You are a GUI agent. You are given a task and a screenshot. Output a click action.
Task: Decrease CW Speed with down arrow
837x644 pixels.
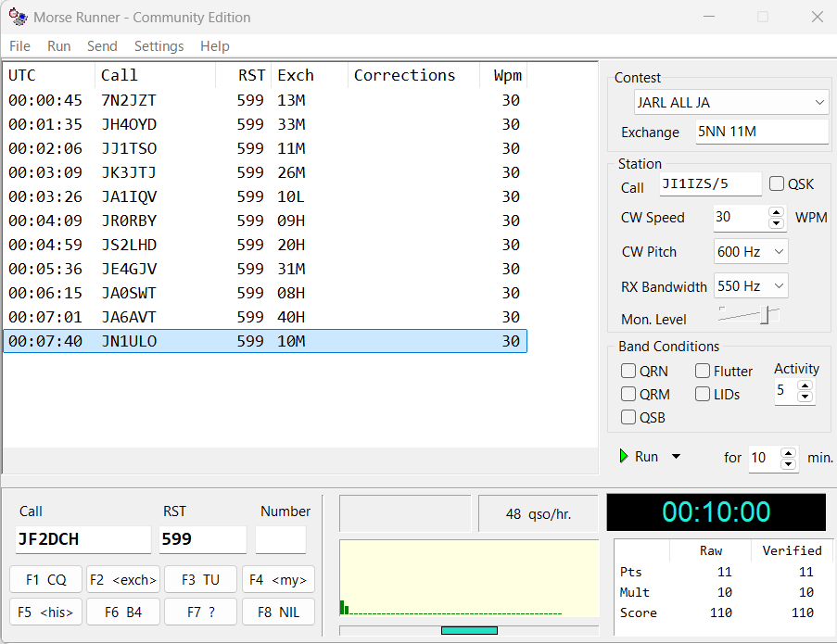(776, 223)
